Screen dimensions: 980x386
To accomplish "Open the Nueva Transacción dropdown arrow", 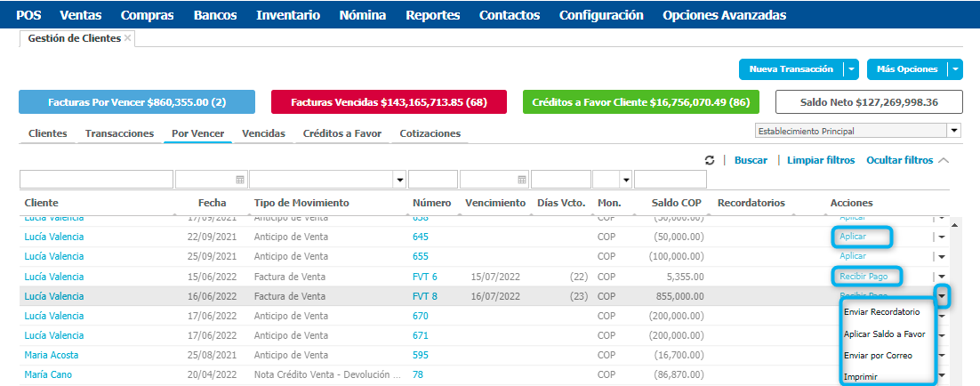I will [x=852, y=69].
